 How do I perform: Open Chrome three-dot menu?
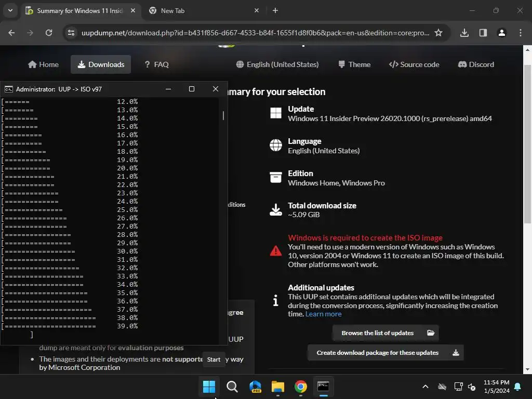click(521, 33)
